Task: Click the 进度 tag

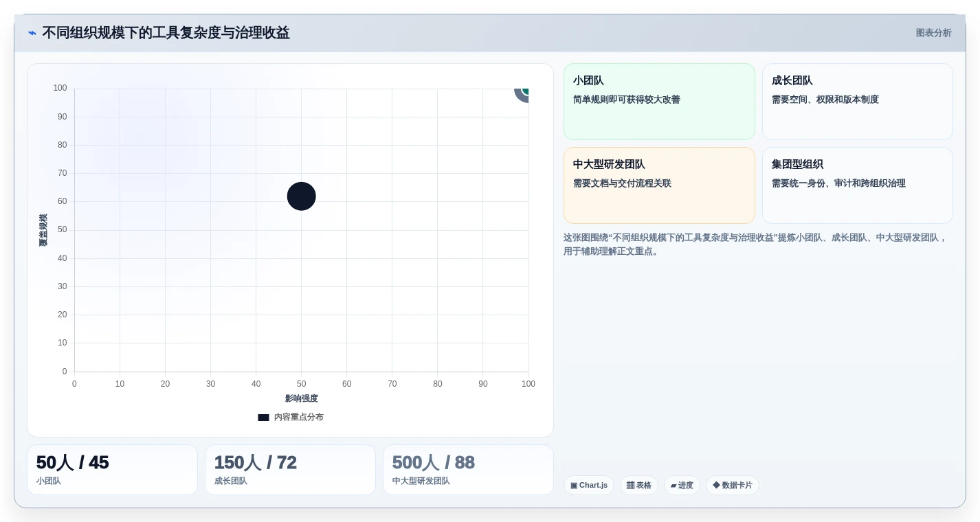Action: coord(682,485)
